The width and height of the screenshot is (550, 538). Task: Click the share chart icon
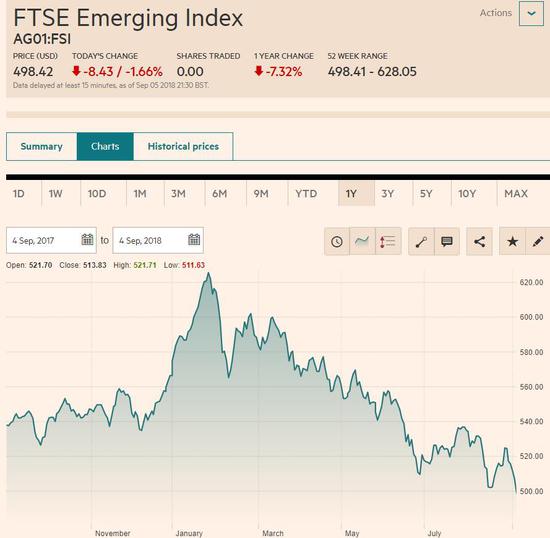[x=479, y=241]
